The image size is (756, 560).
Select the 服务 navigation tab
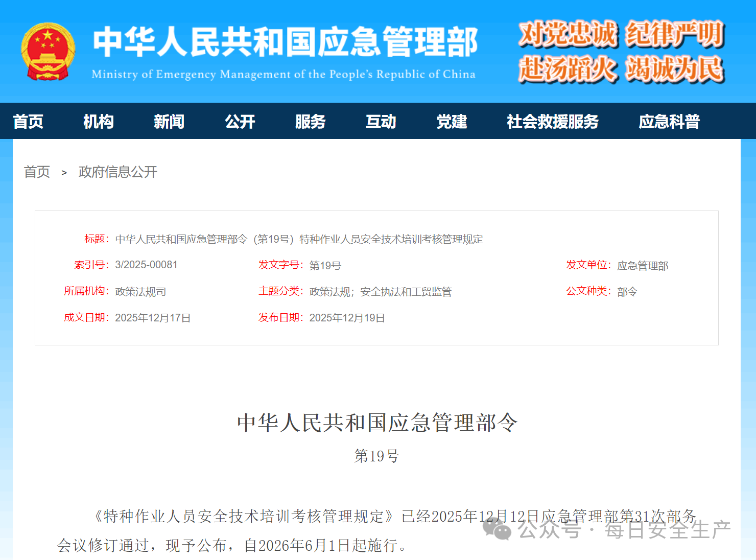point(311,121)
